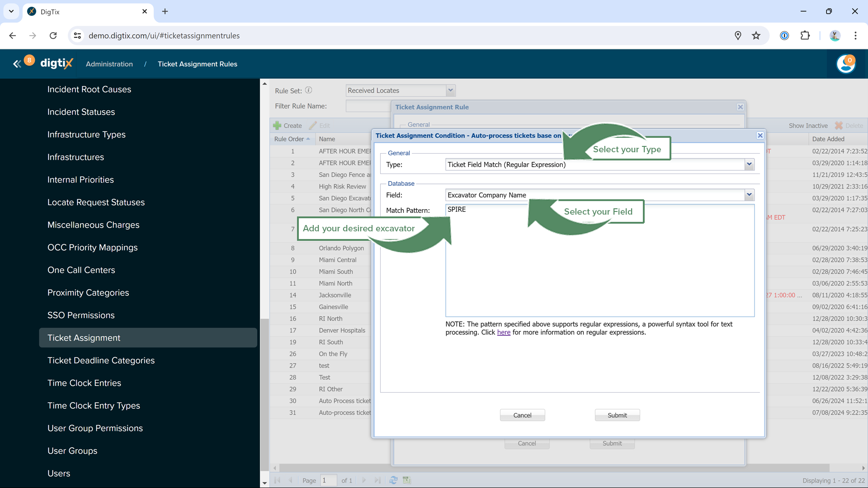Click the export to spreadsheet icon

pos(407,480)
